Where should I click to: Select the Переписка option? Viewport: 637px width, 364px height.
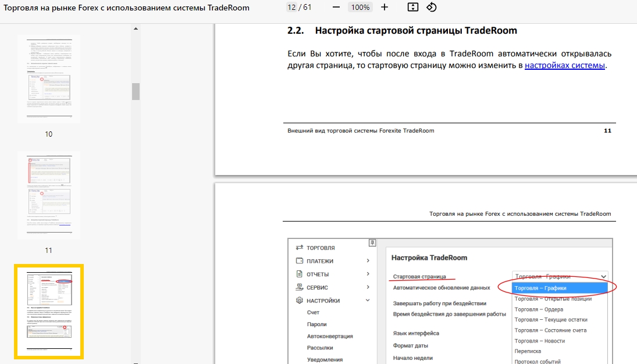[x=528, y=351]
